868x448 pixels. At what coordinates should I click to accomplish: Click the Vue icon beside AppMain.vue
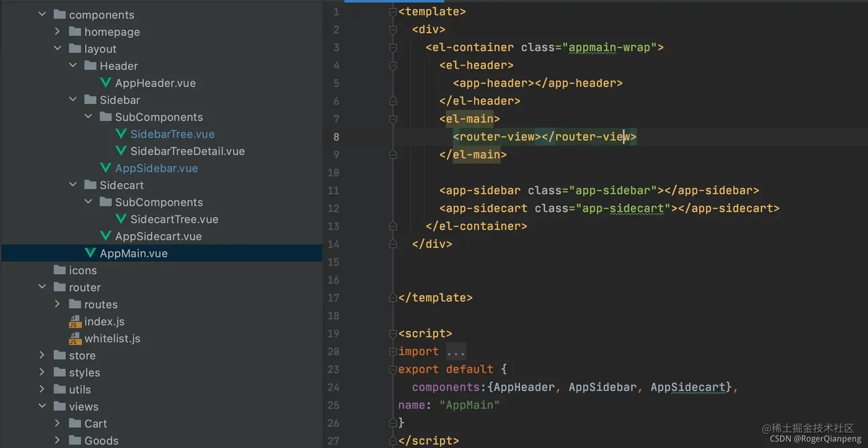pyautogui.click(x=90, y=253)
